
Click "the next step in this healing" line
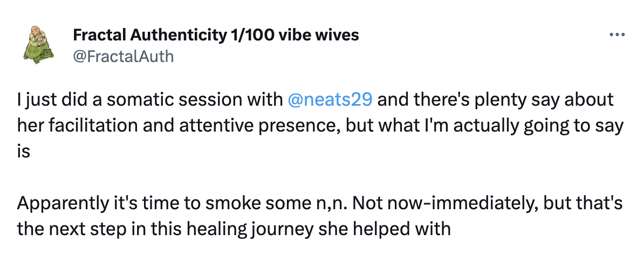(x=234, y=229)
